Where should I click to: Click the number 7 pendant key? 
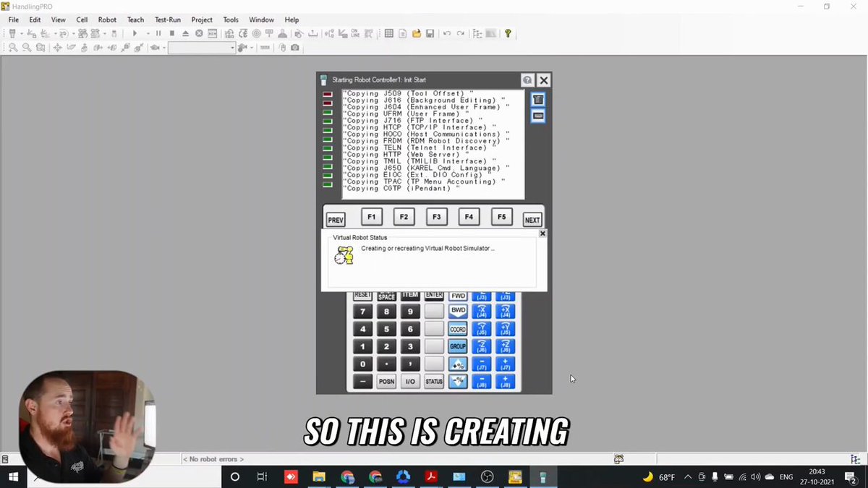tap(362, 312)
